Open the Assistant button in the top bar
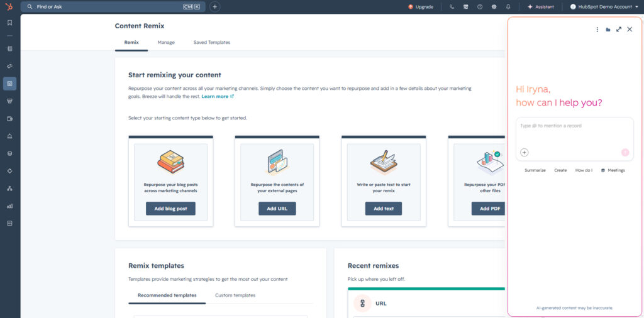 (x=540, y=6)
